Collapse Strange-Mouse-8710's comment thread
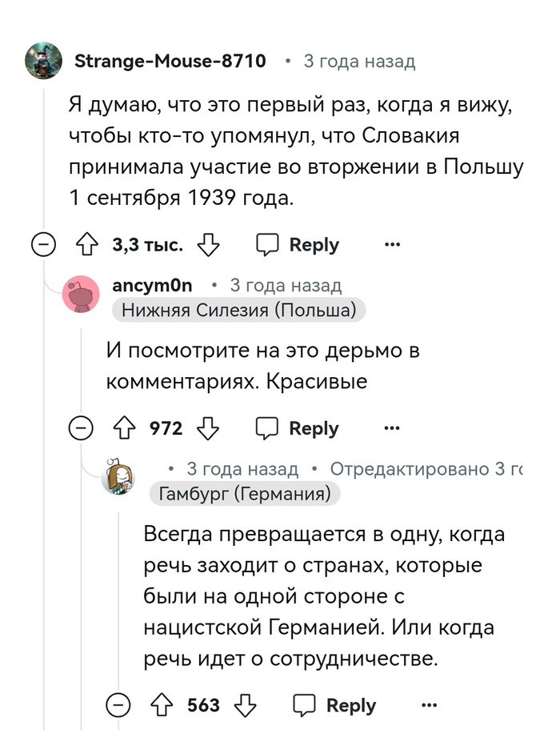This screenshot has width=560, height=730. pyautogui.click(x=43, y=245)
